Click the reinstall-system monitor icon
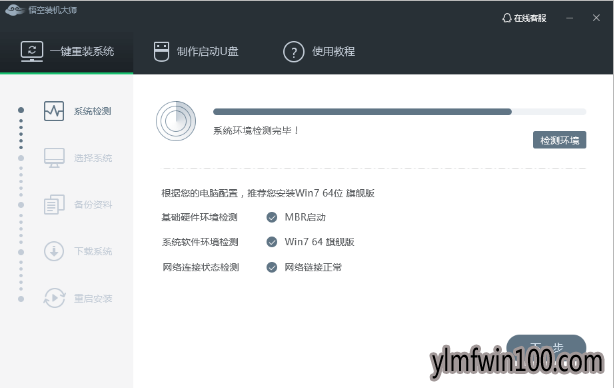The width and height of the screenshot is (614, 388). point(32,51)
